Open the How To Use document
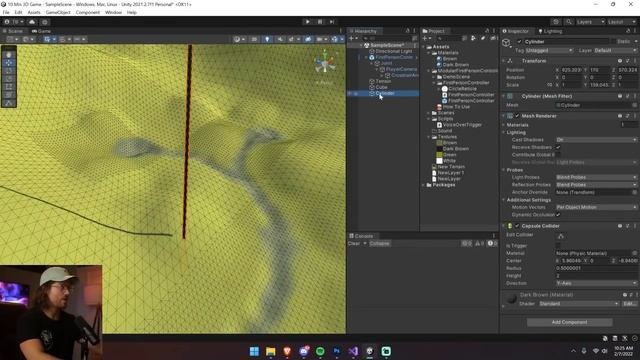Image resolution: width=640 pixels, height=360 pixels. (x=456, y=107)
